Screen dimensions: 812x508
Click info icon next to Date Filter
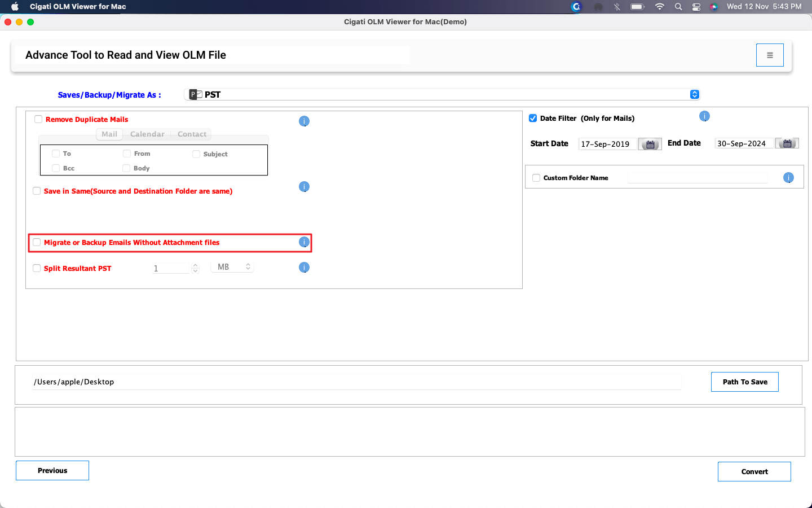click(704, 116)
